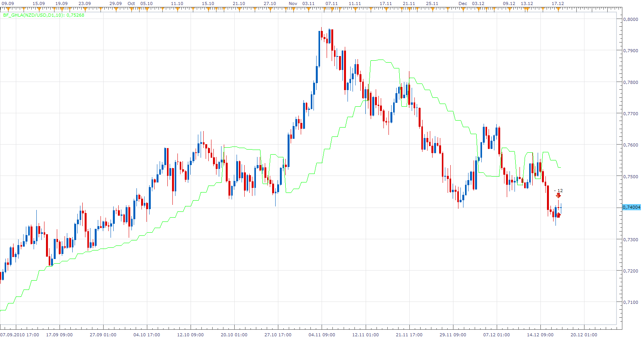This screenshot has width=644, height=339.
Task: Click the red down arrow below '- 12'
Action: tap(558, 196)
